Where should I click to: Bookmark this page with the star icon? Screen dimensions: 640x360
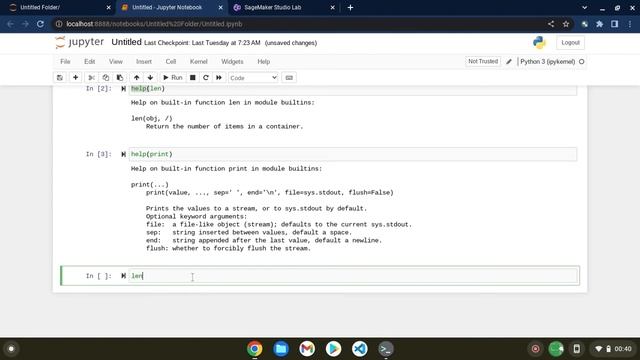(x=566, y=24)
